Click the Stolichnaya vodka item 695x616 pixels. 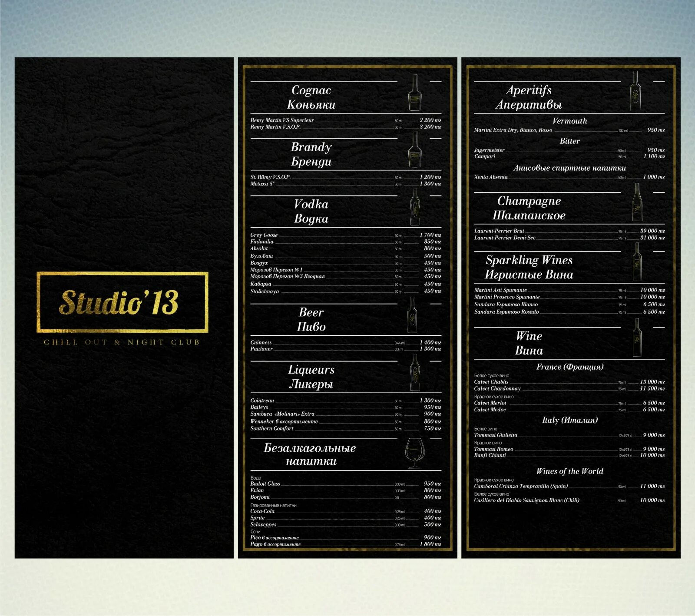(x=346, y=291)
